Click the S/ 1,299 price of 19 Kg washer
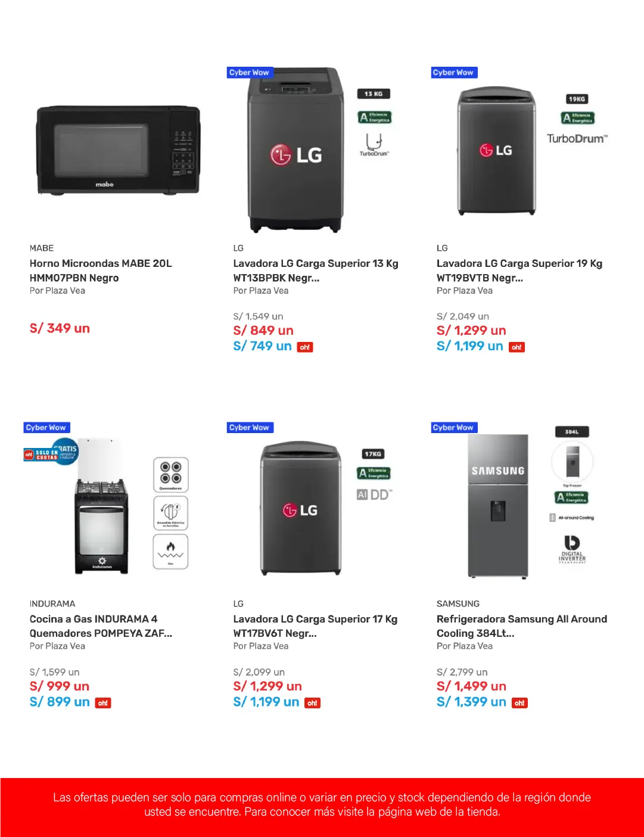The height and width of the screenshot is (837, 644). tap(471, 331)
